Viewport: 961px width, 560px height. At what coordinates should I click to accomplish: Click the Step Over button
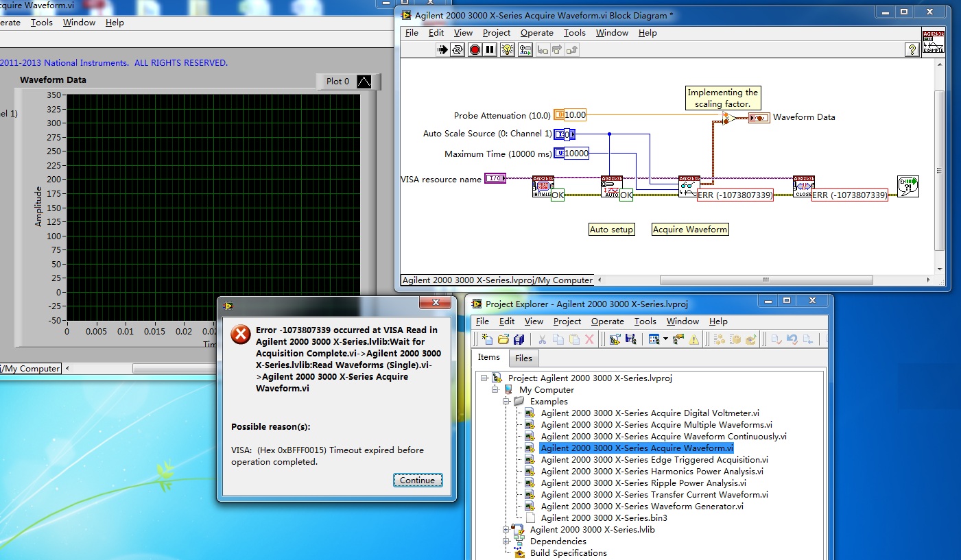point(557,49)
